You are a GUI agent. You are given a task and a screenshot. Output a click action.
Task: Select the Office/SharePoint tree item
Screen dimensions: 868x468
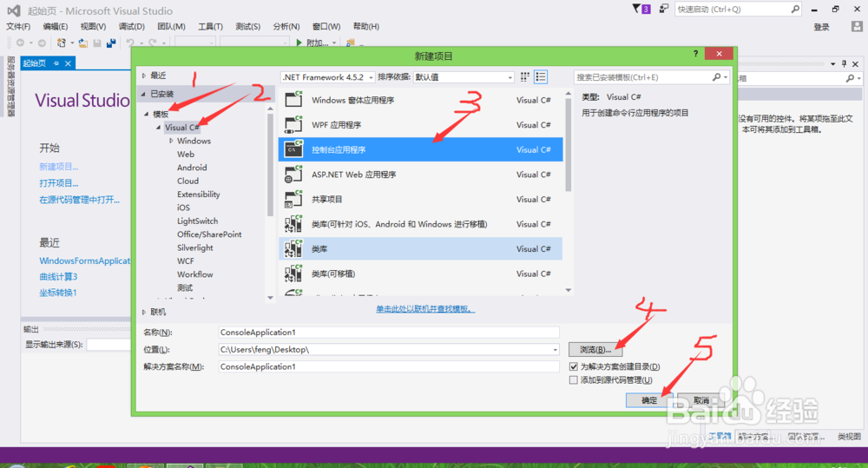pos(209,234)
